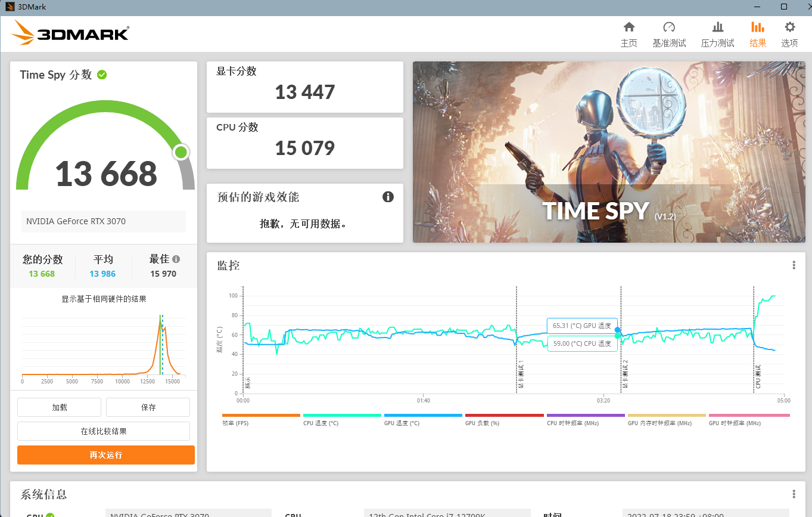Select the 基准测试 benchmark icon
812x517 pixels.
click(669, 33)
